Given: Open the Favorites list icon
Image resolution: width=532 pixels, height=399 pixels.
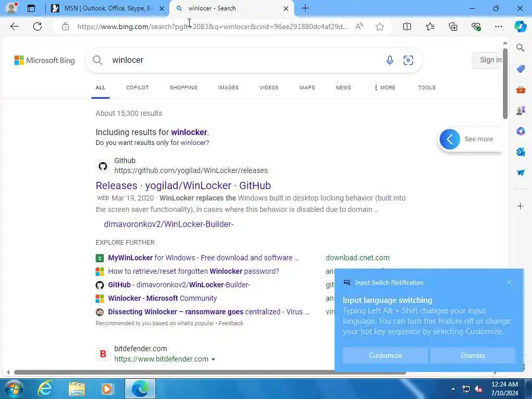Looking at the screenshot, I should pyautogui.click(x=430, y=26).
